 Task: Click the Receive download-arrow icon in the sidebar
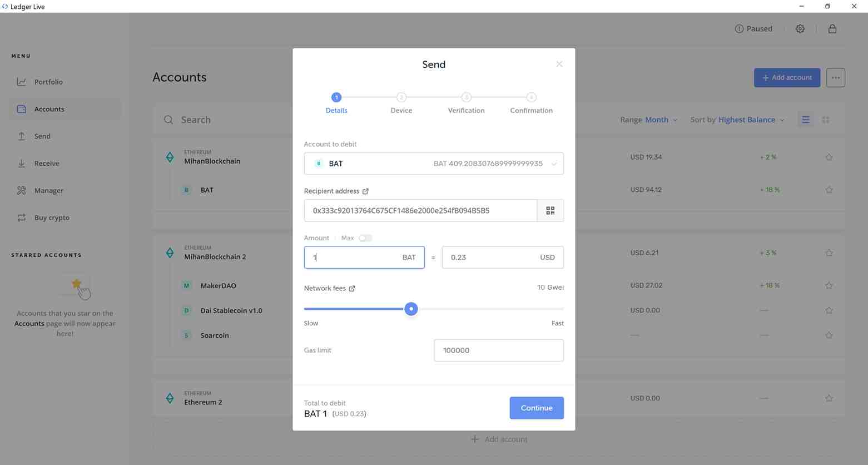(x=22, y=164)
